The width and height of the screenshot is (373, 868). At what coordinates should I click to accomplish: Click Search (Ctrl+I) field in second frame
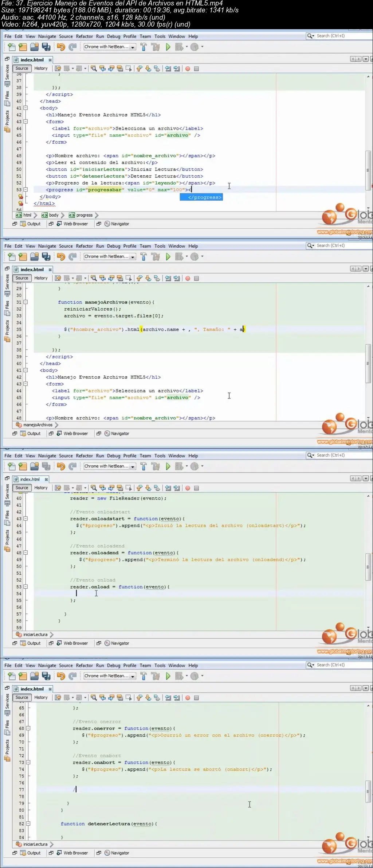[339, 245]
